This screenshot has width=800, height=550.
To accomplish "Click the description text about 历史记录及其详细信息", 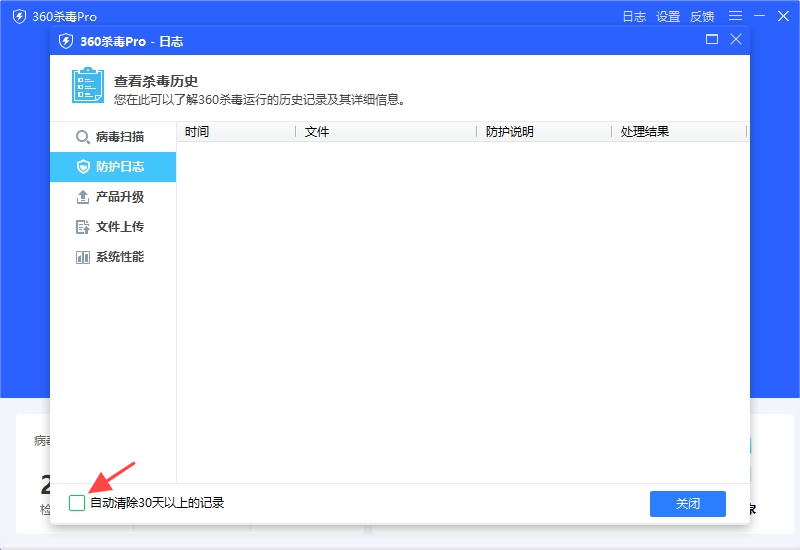I will click(x=260, y=99).
